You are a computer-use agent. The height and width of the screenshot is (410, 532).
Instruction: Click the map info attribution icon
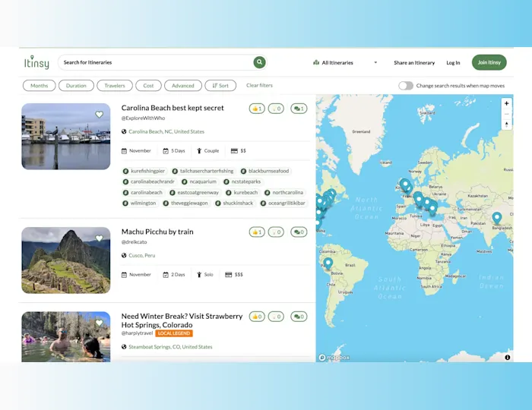point(507,357)
